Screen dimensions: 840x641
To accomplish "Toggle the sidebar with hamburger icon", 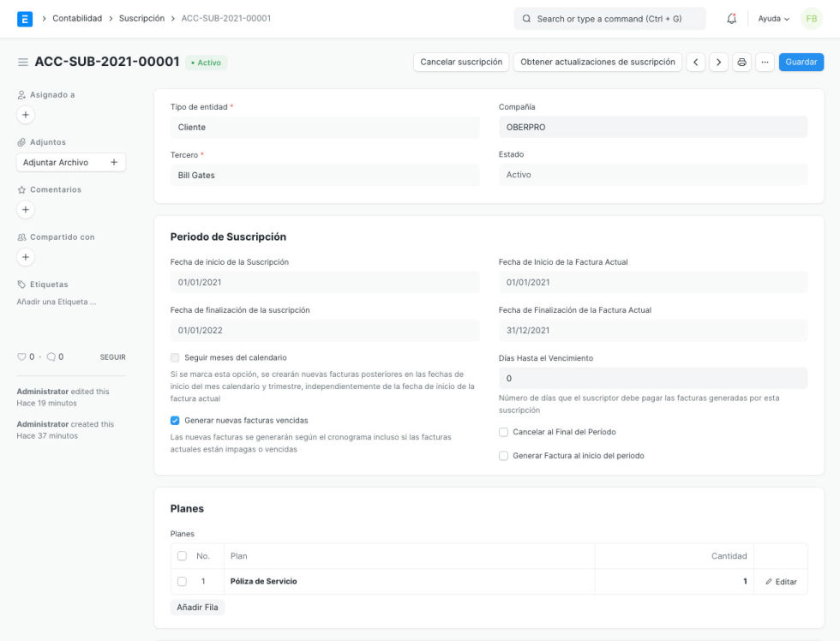I will tap(23, 63).
